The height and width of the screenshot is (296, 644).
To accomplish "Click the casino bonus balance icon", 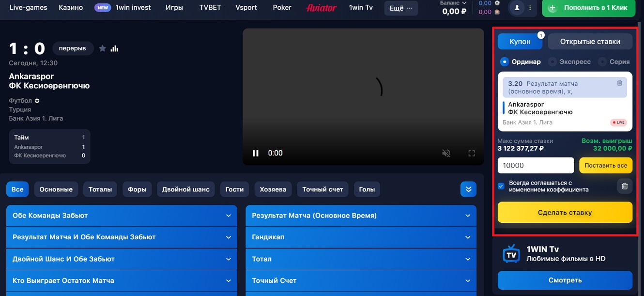I will tap(497, 12).
